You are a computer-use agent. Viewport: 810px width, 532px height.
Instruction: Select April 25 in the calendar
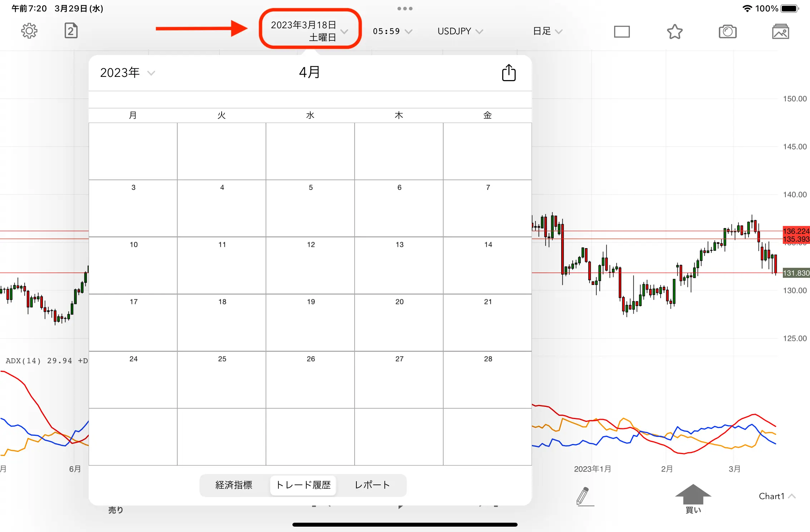click(x=222, y=380)
